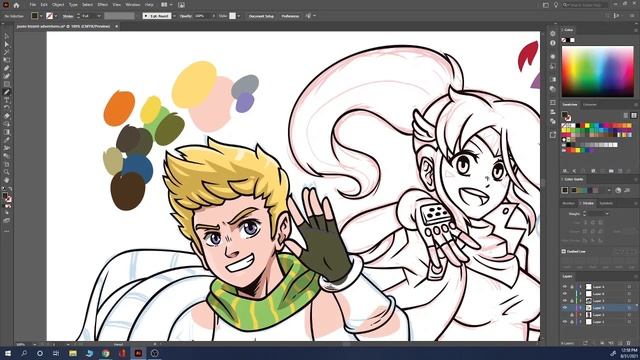640x360 pixels.
Task: Open Edit Colors wheel in Color Guide
Action: tap(618, 190)
